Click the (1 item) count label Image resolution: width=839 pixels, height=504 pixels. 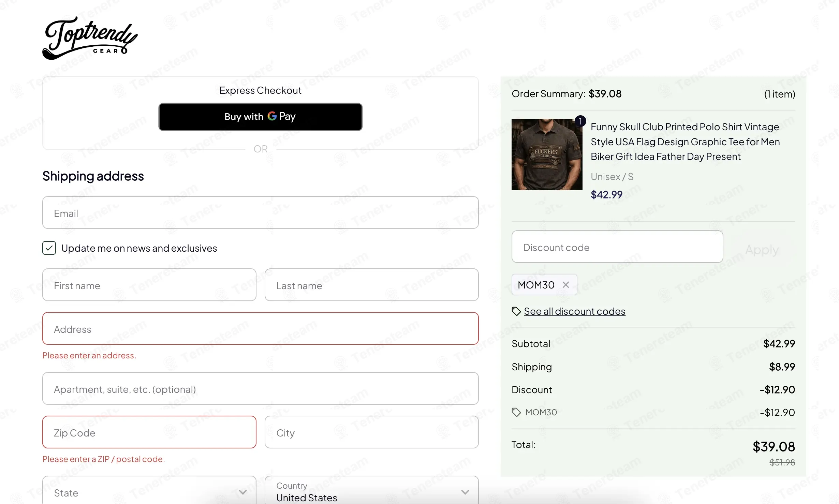(780, 94)
